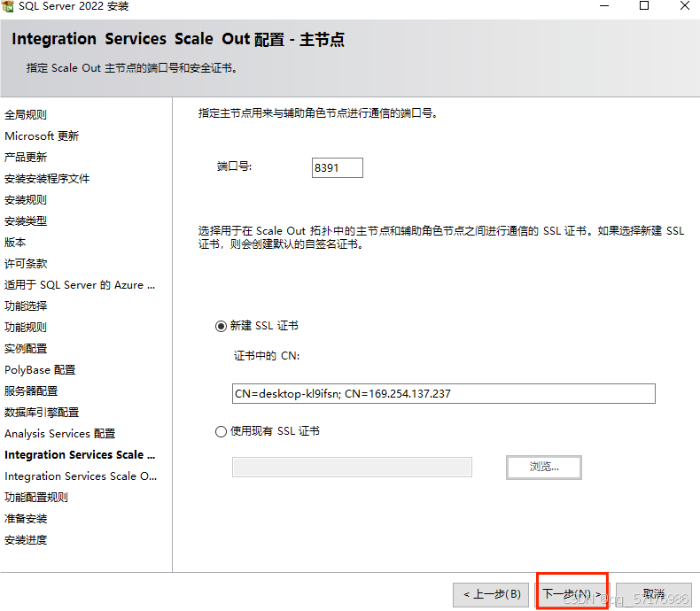Click the SQL Server setup title icon
Viewport: 700px width, 611px height.
click(x=7, y=6)
